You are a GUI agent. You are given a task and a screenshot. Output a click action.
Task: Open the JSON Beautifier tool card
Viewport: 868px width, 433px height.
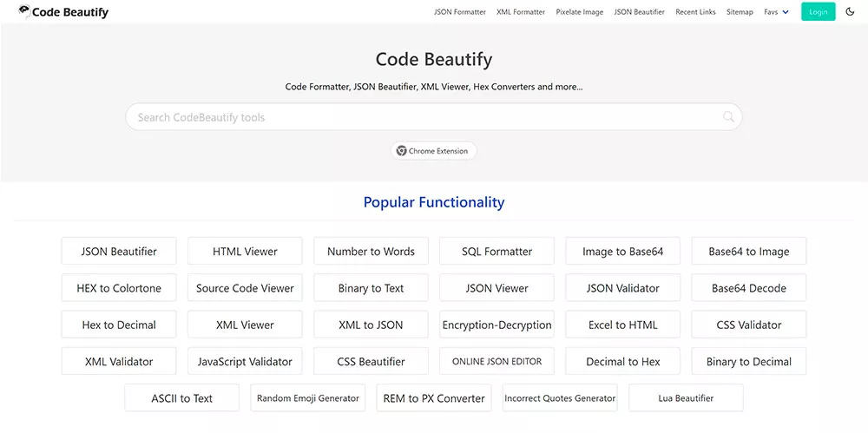click(x=119, y=251)
